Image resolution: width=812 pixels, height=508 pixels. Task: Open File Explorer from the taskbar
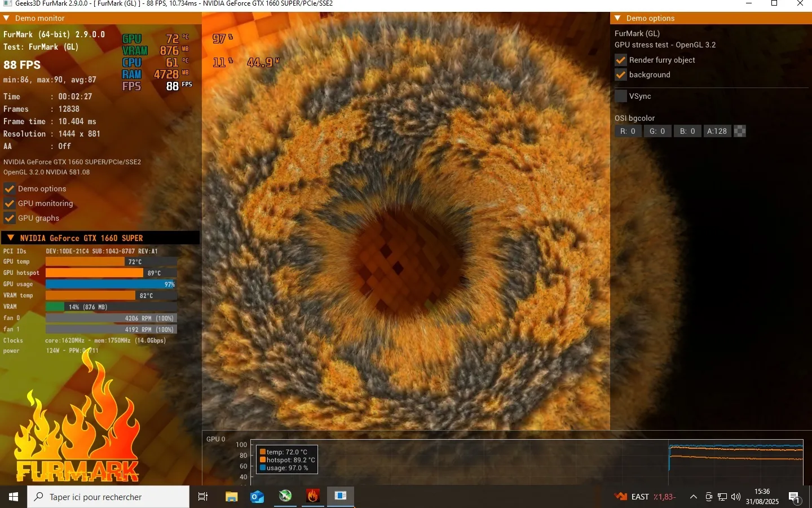(x=231, y=497)
